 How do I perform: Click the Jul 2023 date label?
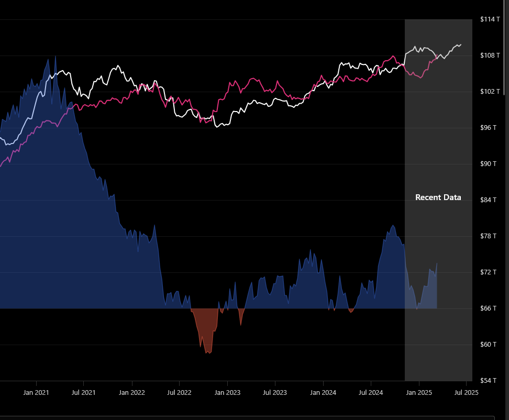click(x=274, y=393)
